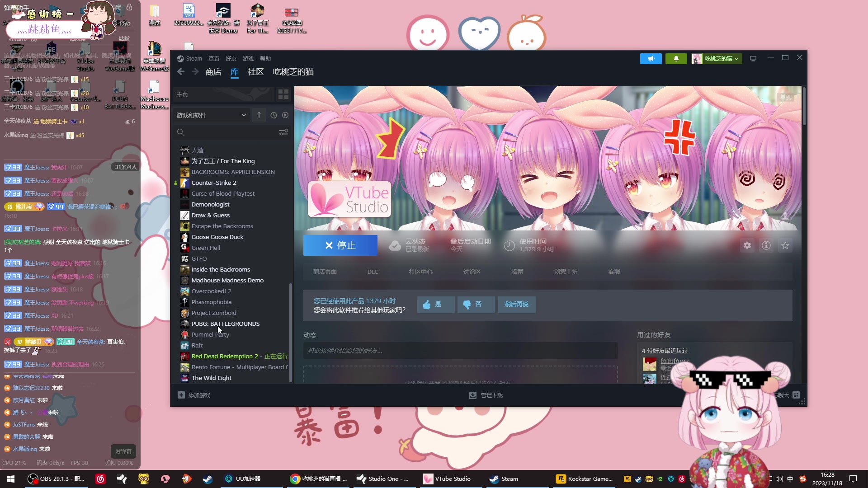The height and width of the screenshot is (488, 868).
Task: Open the DLC link
Action: click(373, 272)
